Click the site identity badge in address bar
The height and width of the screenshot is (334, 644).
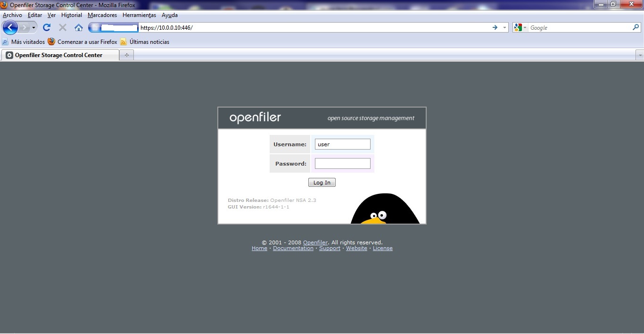point(114,27)
